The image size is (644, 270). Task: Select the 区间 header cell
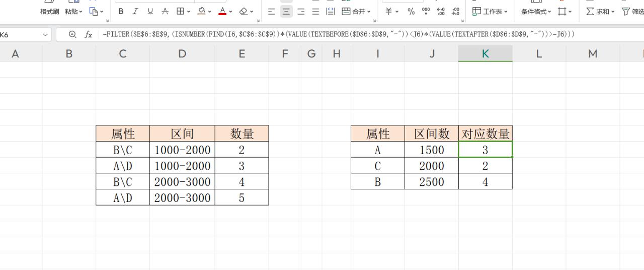point(182,133)
